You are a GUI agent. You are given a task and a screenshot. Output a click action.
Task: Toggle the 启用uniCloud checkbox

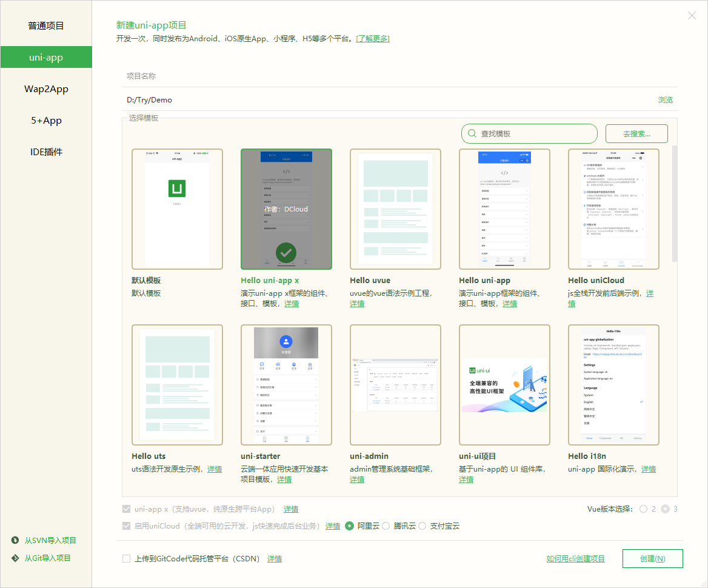[x=127, y=526]
